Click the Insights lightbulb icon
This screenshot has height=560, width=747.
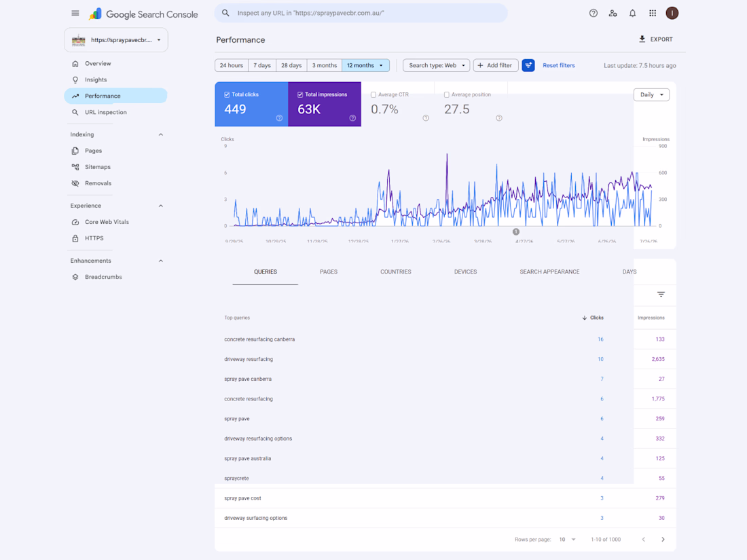click(75, 79)
